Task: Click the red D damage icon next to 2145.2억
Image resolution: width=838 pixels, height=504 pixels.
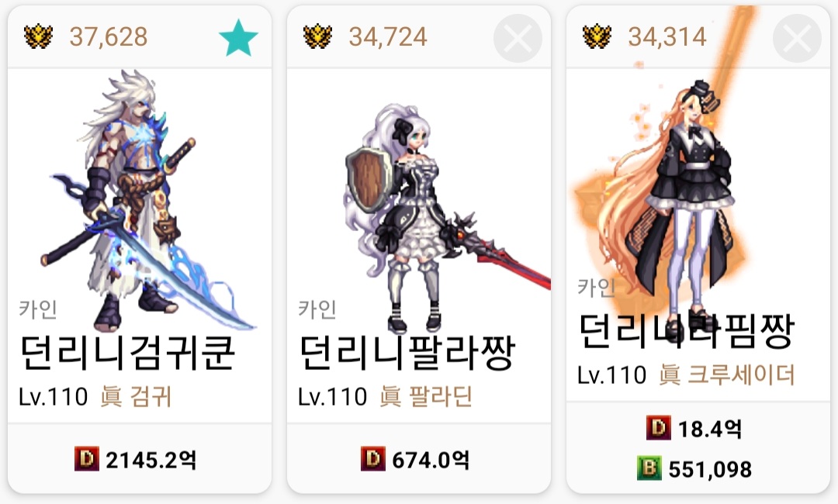Action: click(x=87, y=459)
